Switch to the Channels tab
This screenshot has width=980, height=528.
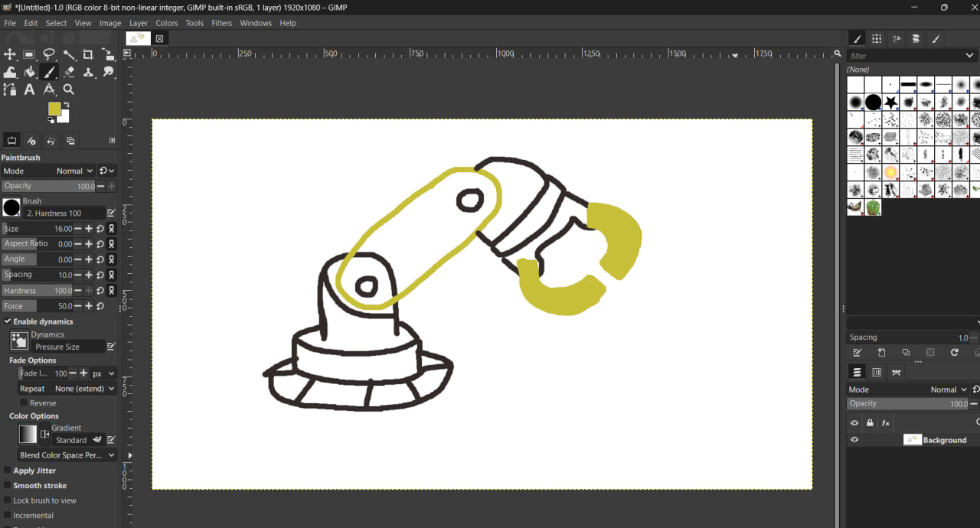(877, 373)
